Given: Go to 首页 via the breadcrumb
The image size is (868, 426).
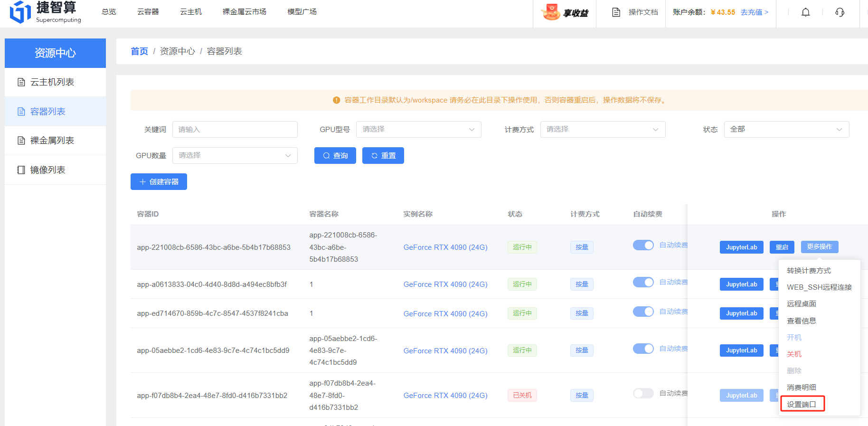Looking at the screenshot, I should tap(139, 51).
